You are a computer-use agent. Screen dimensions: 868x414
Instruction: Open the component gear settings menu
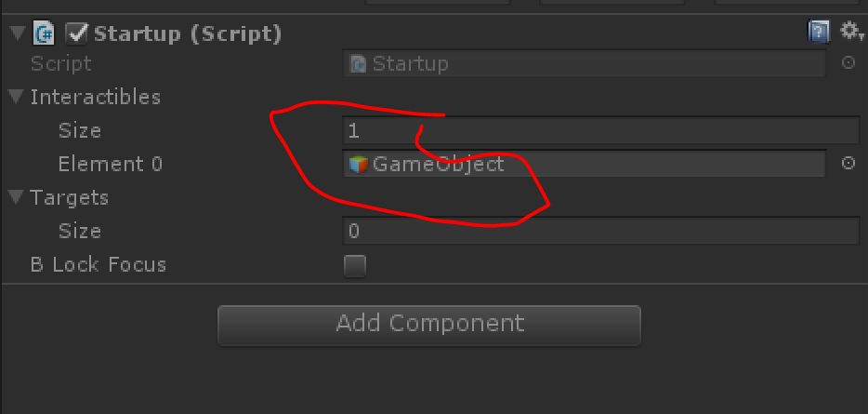(x=851, y=31)
